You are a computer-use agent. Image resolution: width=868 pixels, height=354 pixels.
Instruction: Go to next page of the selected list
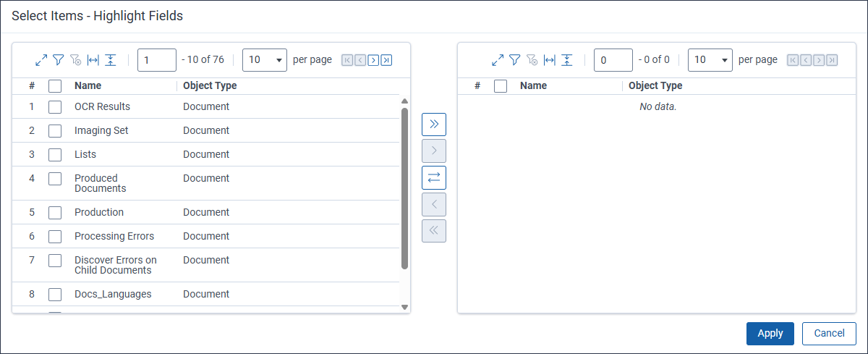click(x=819, y=60)
